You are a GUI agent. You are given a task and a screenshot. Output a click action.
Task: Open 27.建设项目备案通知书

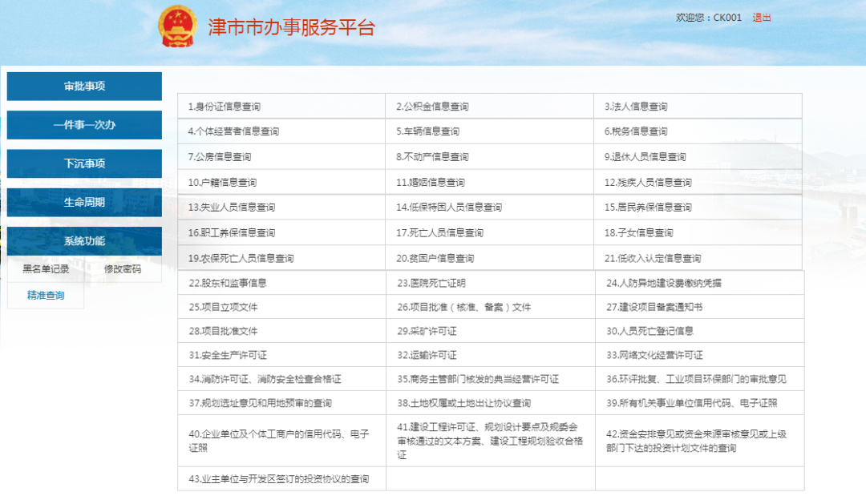tap(654, 307)
